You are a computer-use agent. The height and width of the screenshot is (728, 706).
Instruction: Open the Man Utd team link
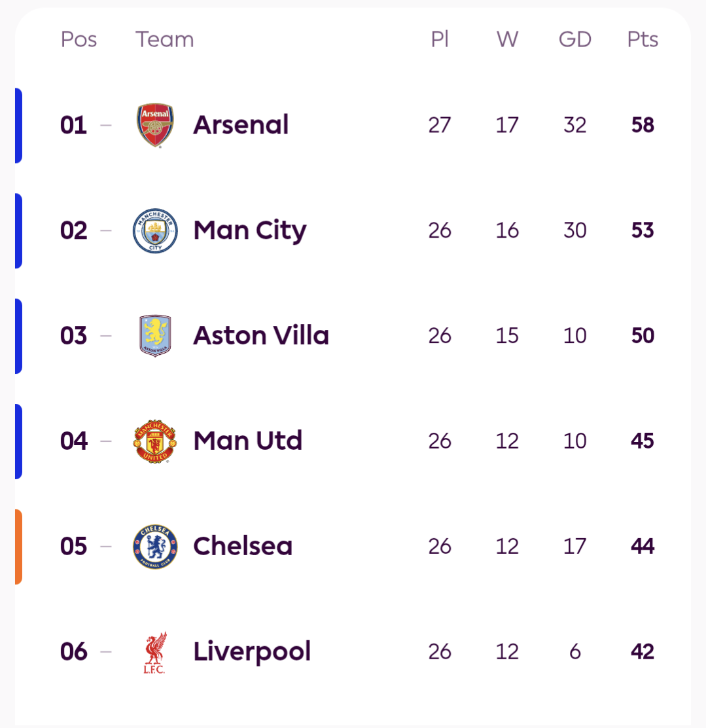coord(248,441)
